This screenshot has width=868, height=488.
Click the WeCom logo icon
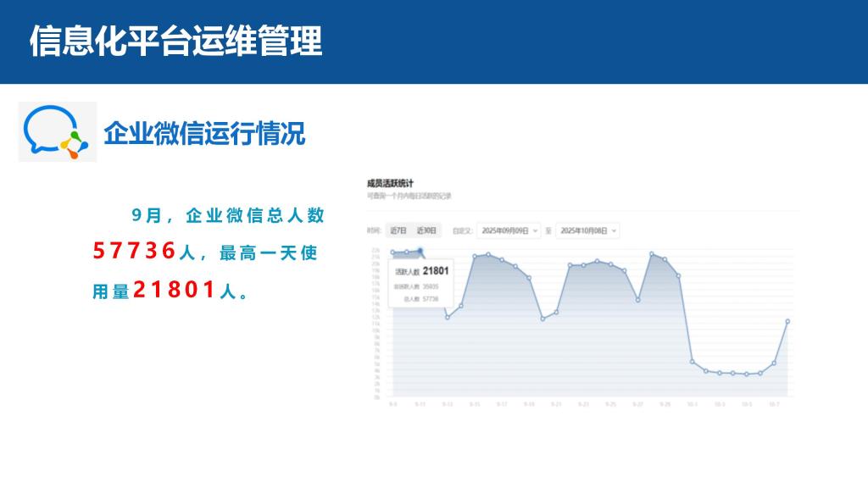click(58, 133)
